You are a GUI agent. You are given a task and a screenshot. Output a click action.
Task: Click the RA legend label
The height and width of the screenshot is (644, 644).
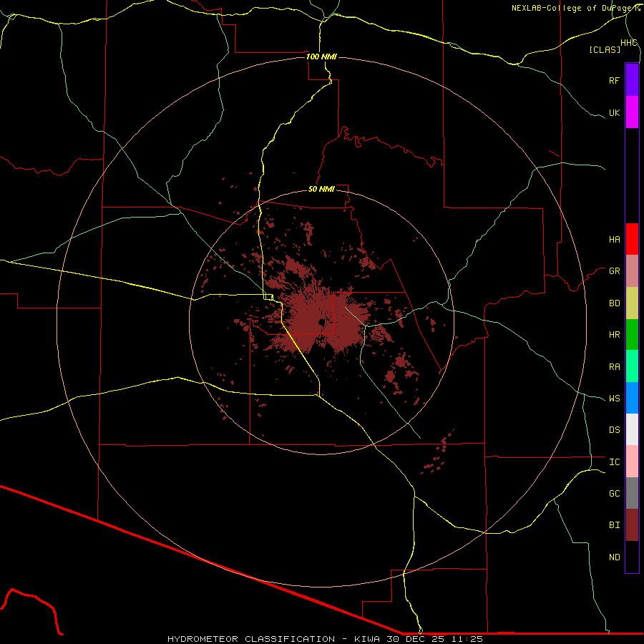click(x=614, y=367)
